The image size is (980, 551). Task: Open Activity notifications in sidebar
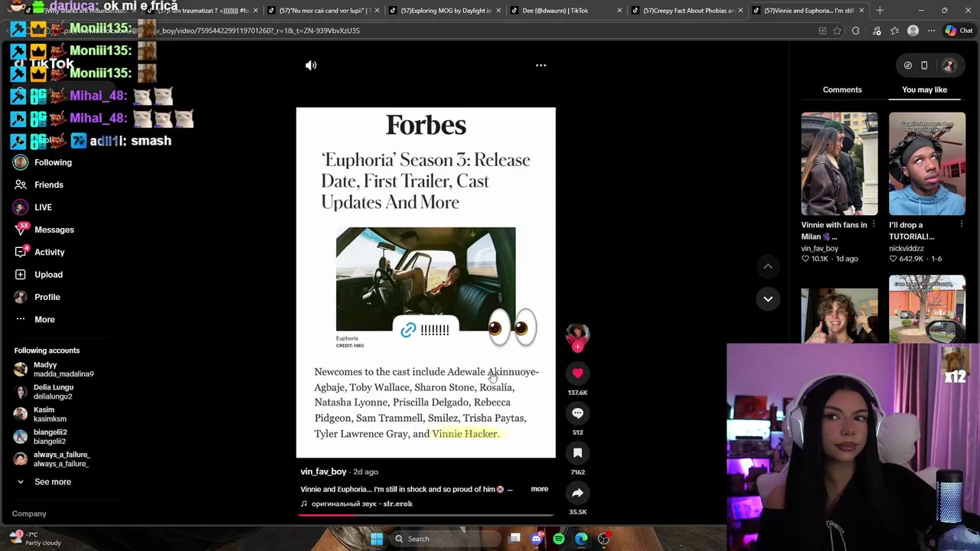(x=39, y=252)
